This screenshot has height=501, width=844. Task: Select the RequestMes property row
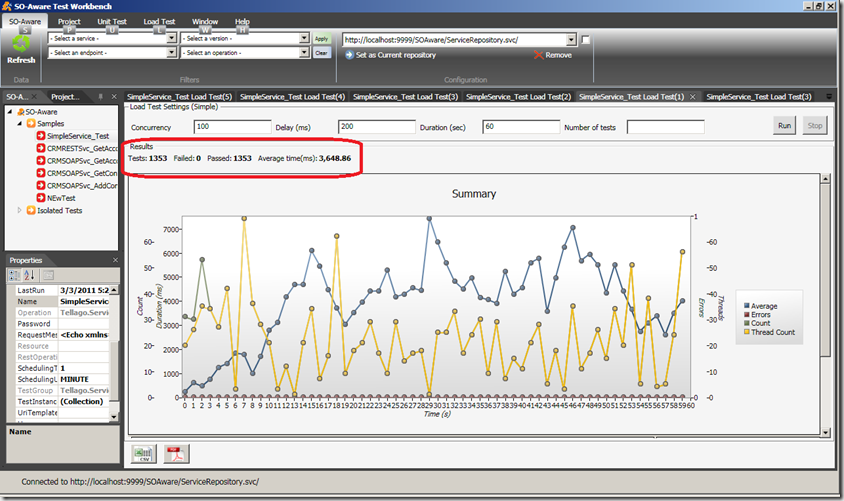[62, 335]
